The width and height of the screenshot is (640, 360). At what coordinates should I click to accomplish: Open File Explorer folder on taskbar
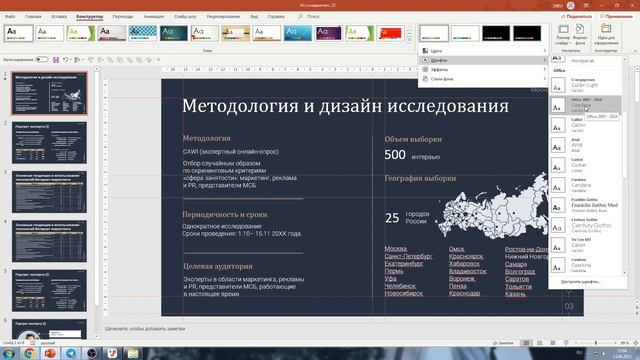point(133,353)
